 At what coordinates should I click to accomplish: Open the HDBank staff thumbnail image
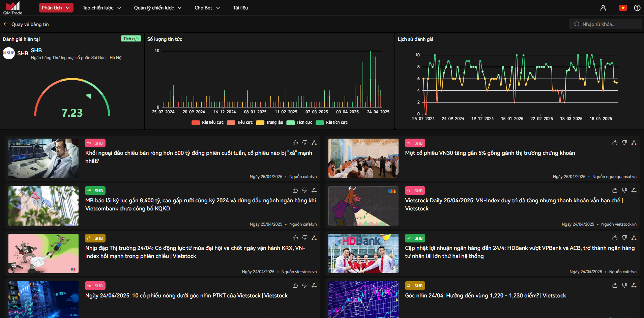[363, 253]
